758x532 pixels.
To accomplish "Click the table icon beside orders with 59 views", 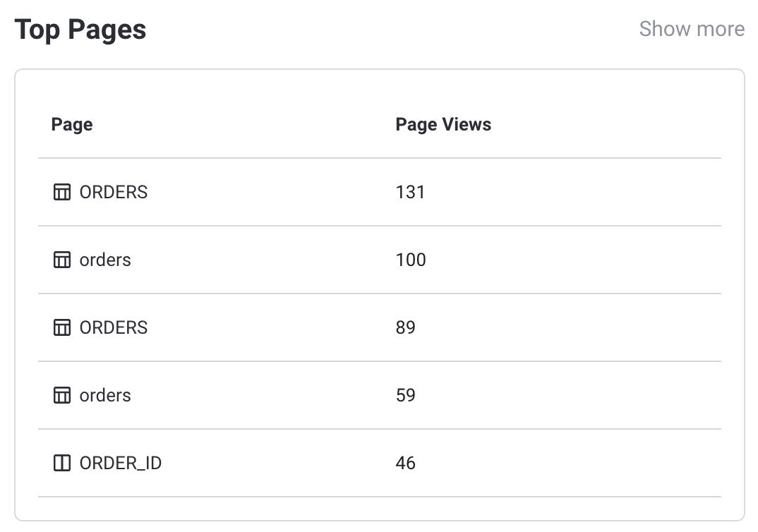I will click(x=62, y=395).
